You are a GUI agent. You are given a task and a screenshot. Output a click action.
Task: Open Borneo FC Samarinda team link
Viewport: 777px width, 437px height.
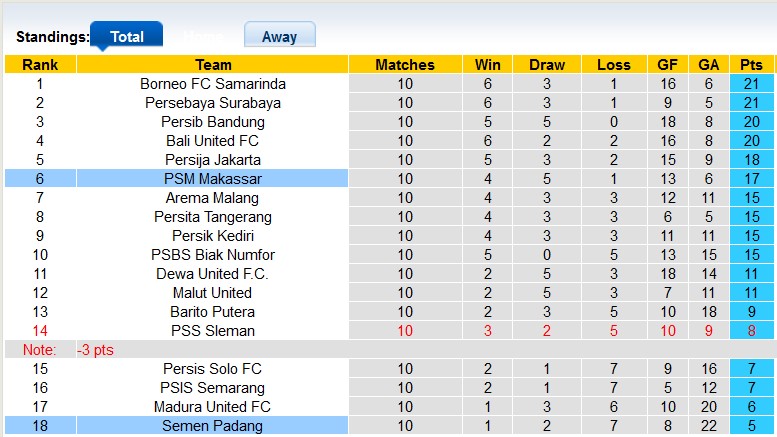pos(212,84)
